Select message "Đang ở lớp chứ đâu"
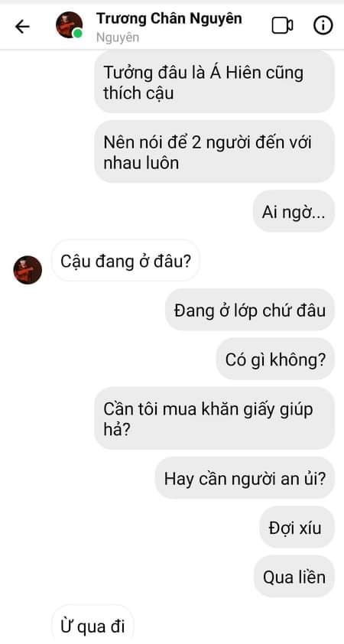The width and height of the screenshot is (344, 644). 249,310
